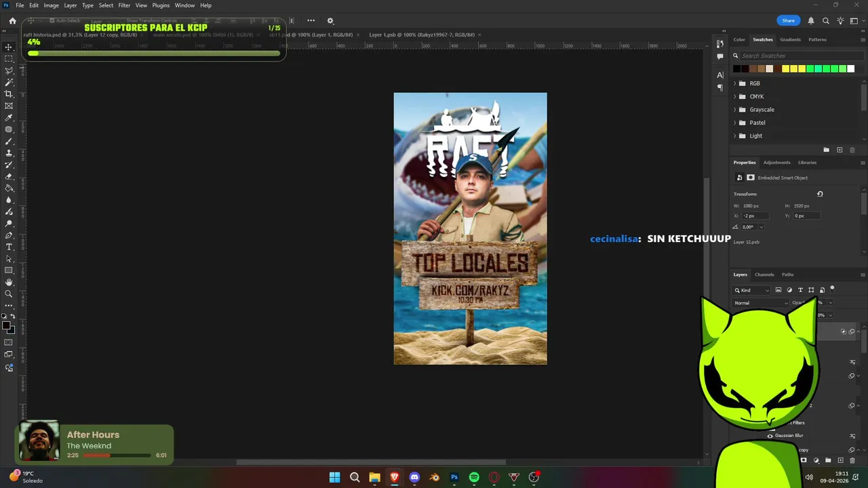Open the Filter menu
Viewport: 868px width, 488px height.
click(x=124, y=5)
